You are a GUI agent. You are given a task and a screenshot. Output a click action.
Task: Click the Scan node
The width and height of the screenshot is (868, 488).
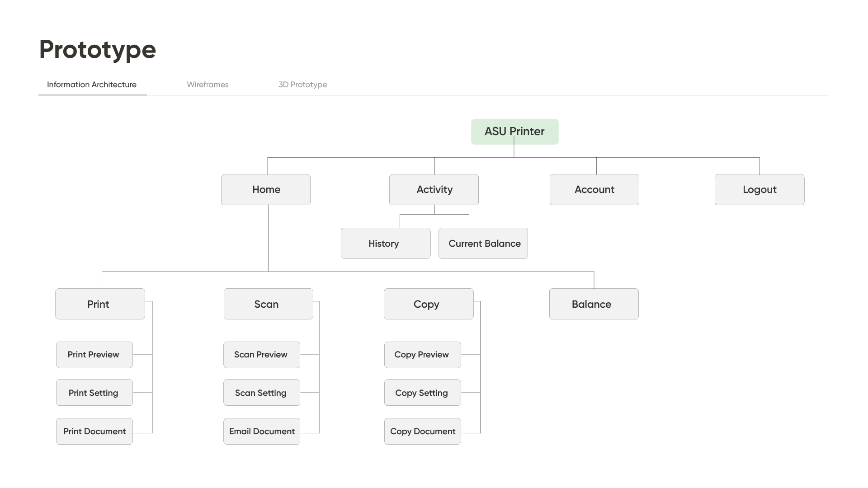[x=268, y=304]
